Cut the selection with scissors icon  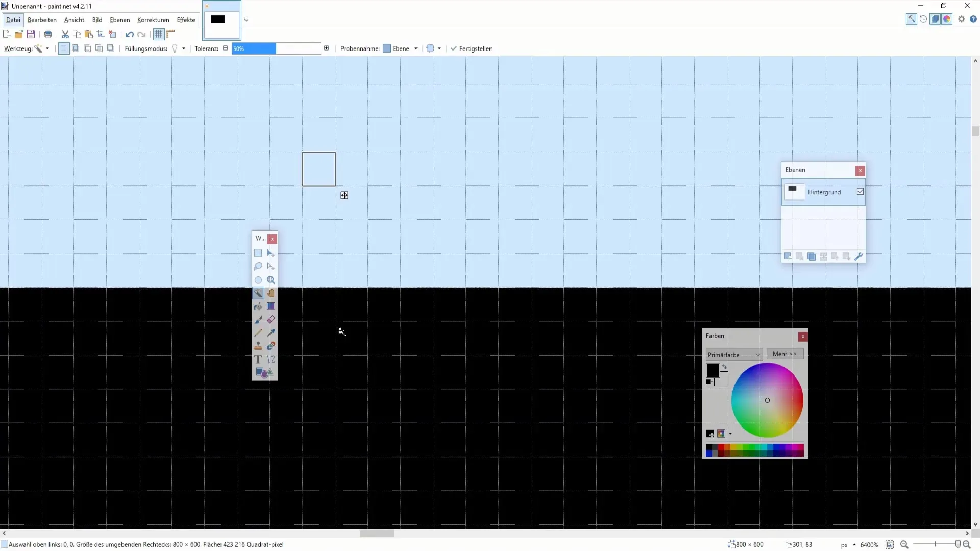(x=65, y=34)
